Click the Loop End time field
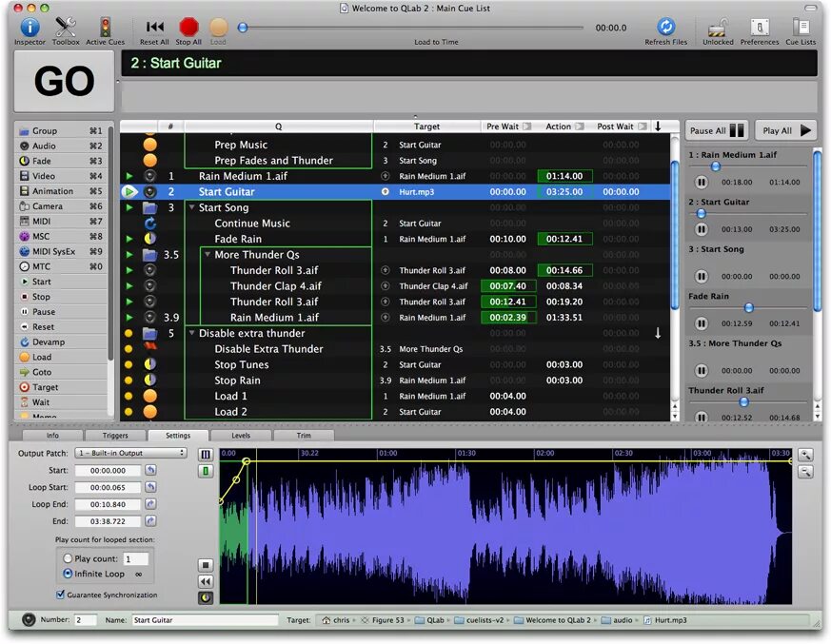The image size is (831, 644). click(x=109, y=504)
